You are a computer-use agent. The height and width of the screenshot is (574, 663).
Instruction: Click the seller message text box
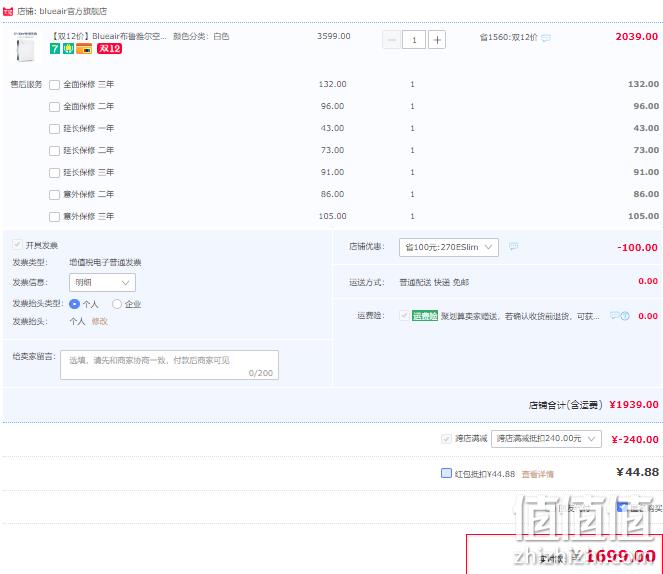click(170, 365)
